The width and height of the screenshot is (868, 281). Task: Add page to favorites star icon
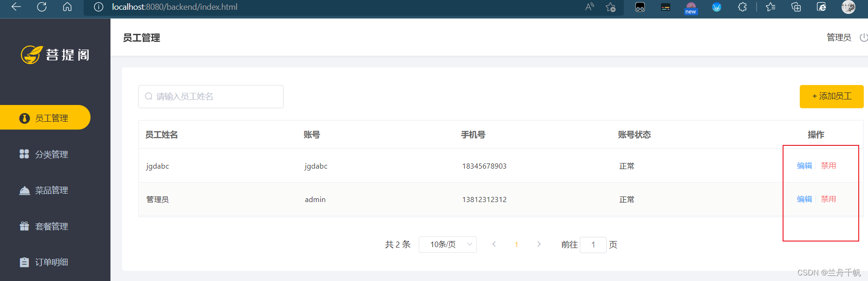610,7
